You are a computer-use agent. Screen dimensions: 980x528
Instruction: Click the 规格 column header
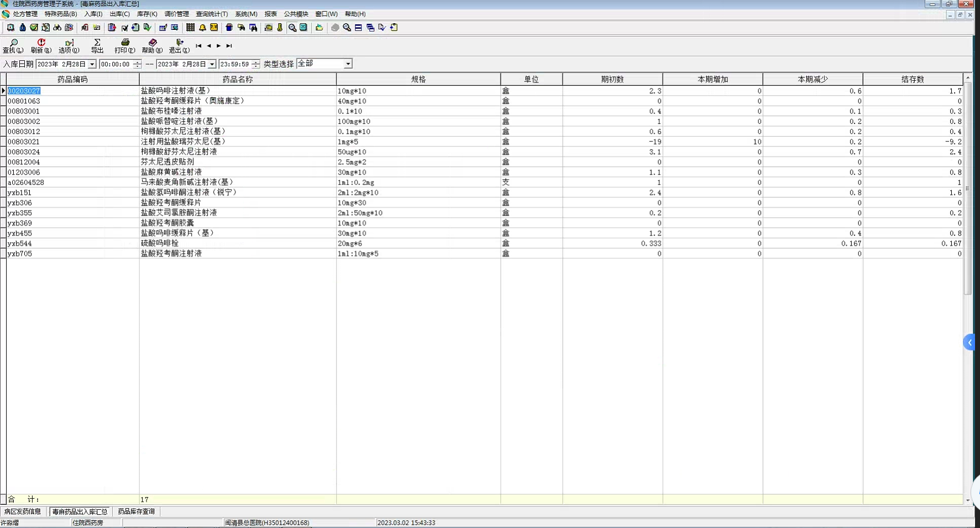click(418, 79)
